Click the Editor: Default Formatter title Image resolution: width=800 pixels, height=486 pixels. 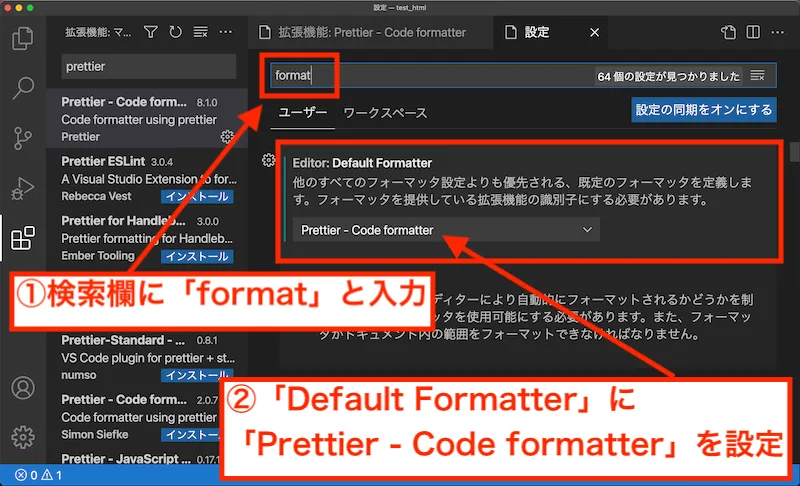click(362, 163)
